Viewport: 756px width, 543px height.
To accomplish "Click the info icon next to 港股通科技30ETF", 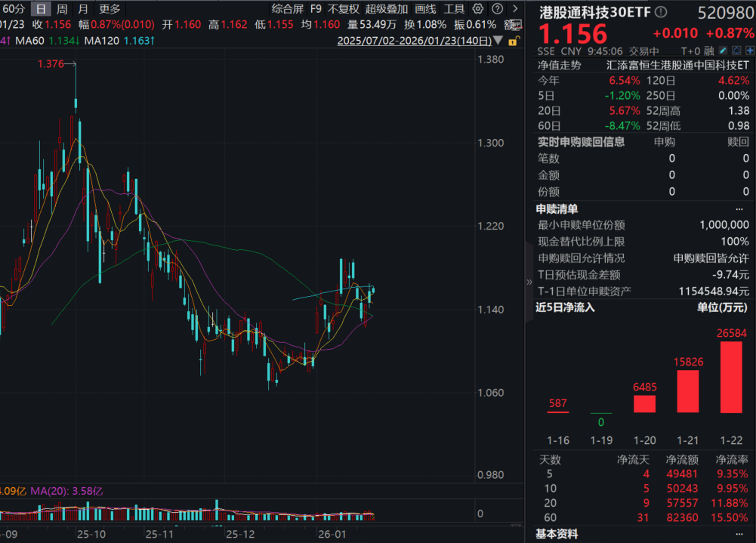I will click(661, 10).
